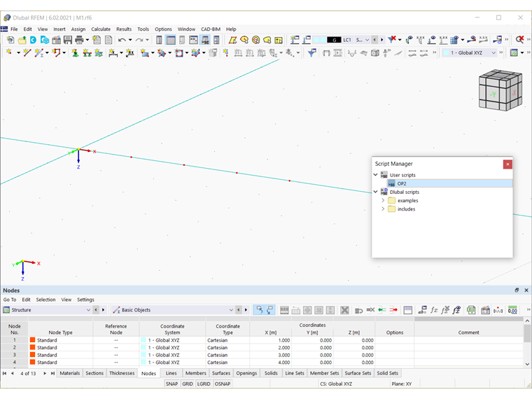Toggle the Navigator panel toolbar icon
The width and height of the screenshot is (532, 399).
coord(159,40)
